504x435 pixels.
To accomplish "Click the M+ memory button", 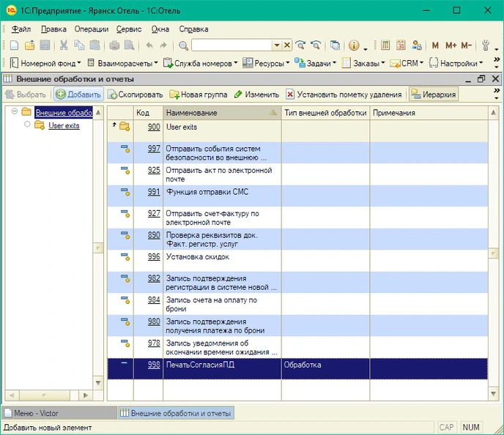I will (451, 45).
